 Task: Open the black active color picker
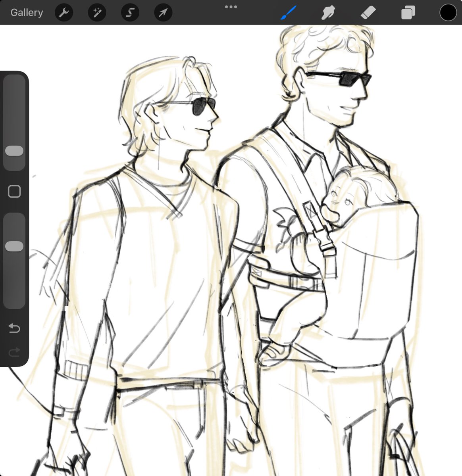point(448,12)
